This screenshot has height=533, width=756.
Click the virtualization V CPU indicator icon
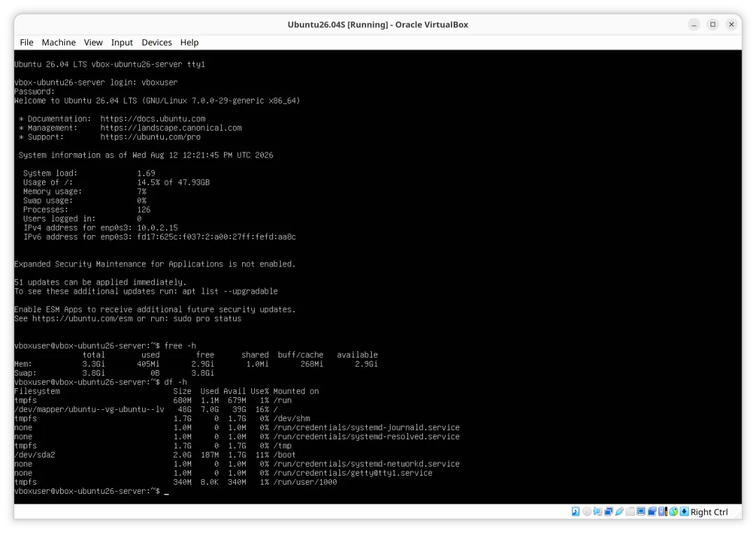click(662, 511)
